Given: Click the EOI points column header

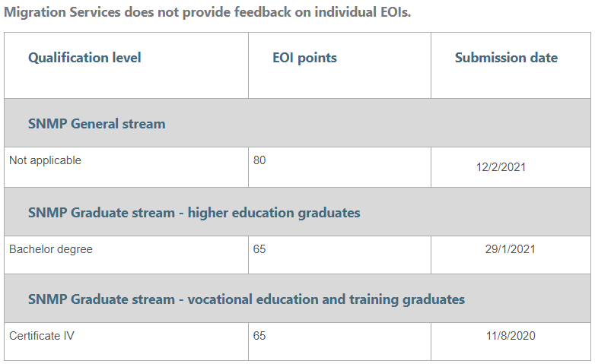Looking at the screenshot, I should 304,58.
